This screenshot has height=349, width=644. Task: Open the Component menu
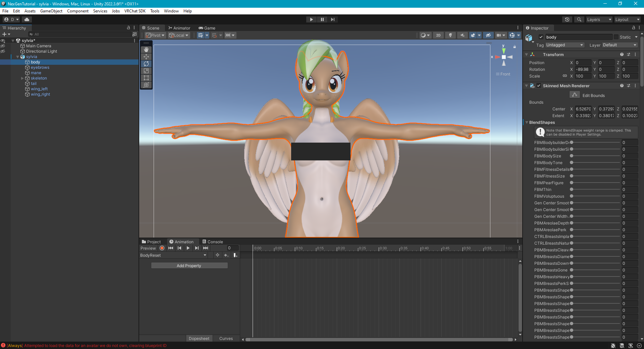coord(78,11)
